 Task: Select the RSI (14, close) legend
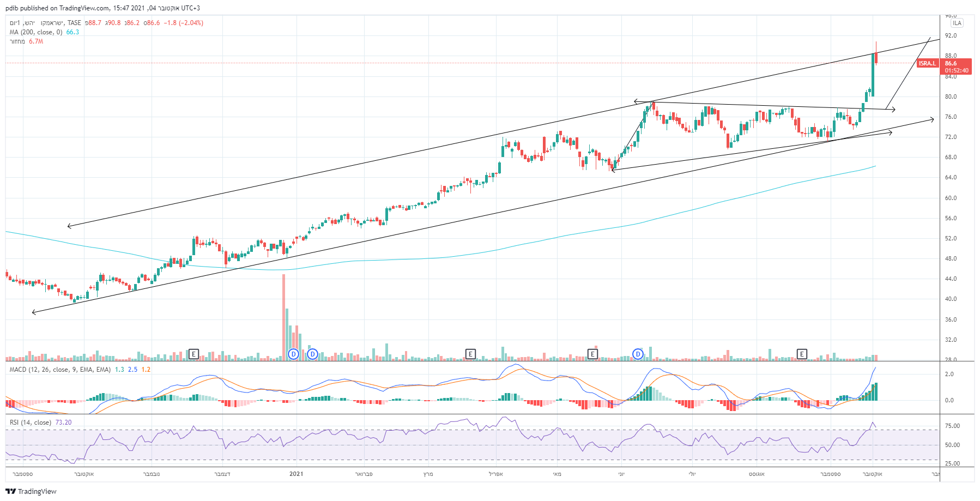coord(31,422)
